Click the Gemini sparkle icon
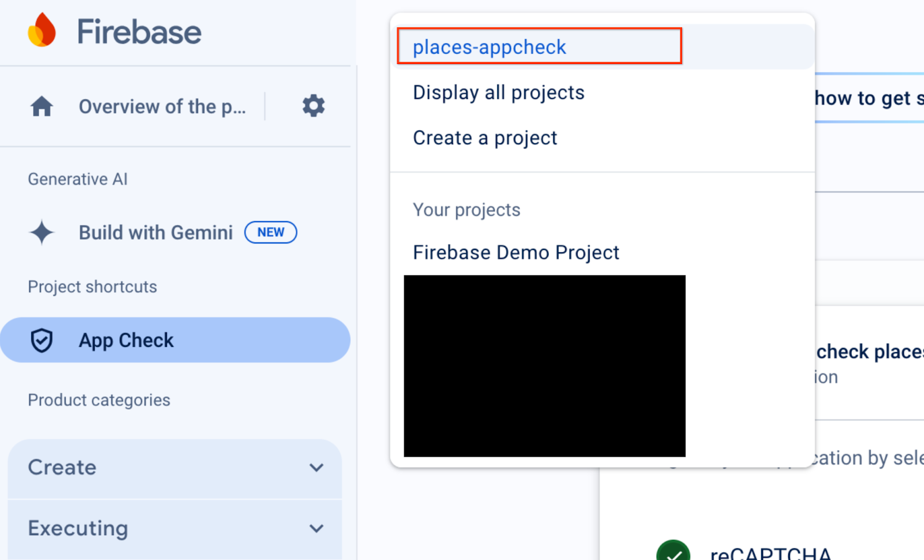The width and height of the screenshot is (924, 560). tap(42, 233)
